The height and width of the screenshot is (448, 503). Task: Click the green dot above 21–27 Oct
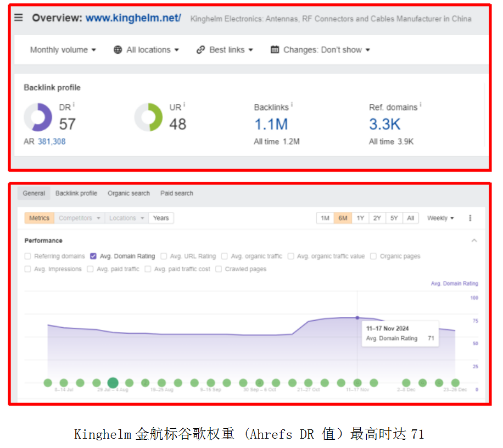(308, 383)
